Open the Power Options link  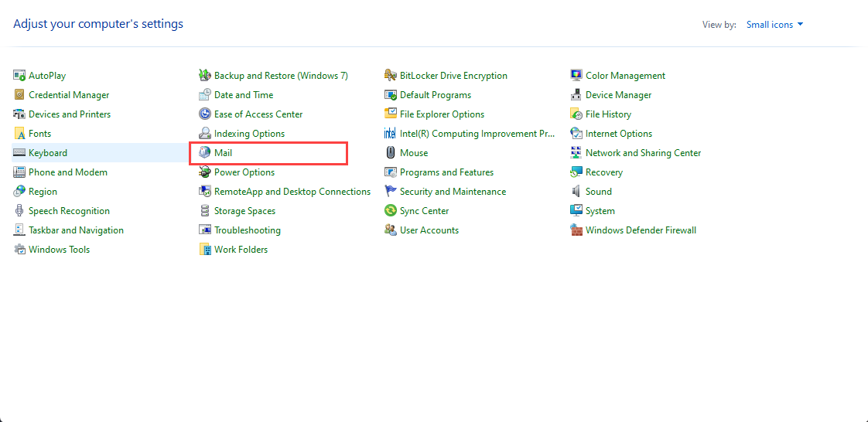(x=244, y=172)
